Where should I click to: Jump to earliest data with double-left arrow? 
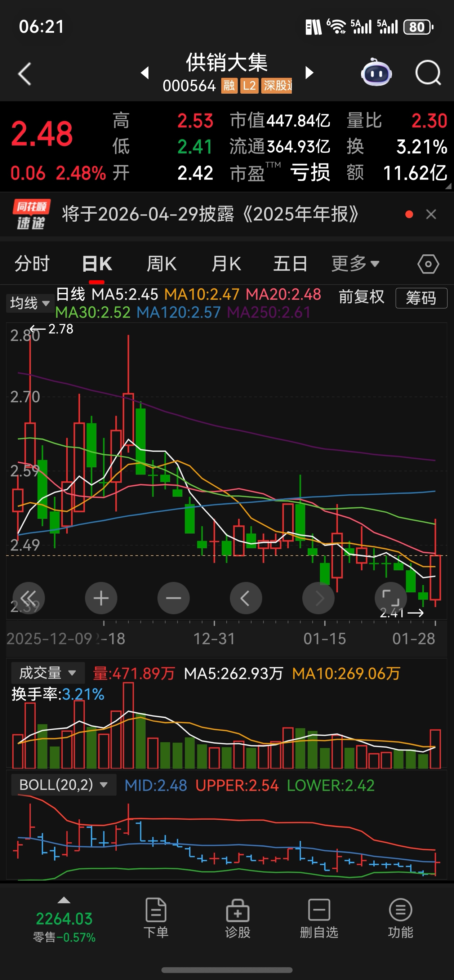[x=28, y=598]
